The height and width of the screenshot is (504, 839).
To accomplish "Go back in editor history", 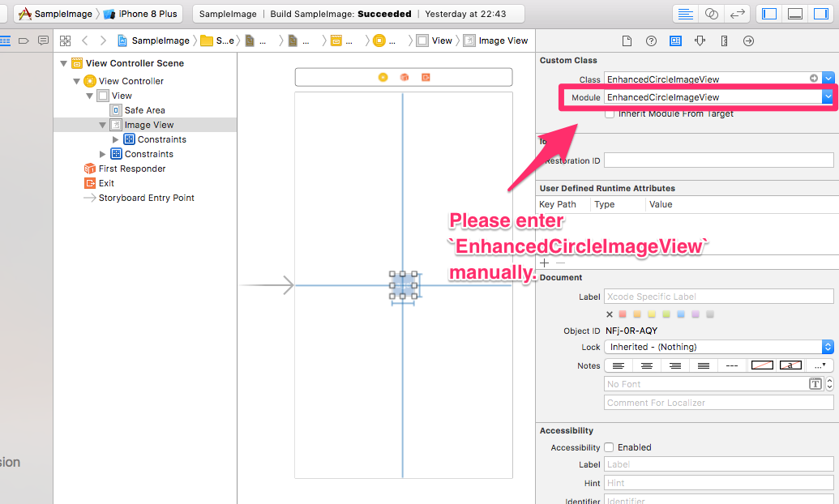I will click(x=84, y=41).
